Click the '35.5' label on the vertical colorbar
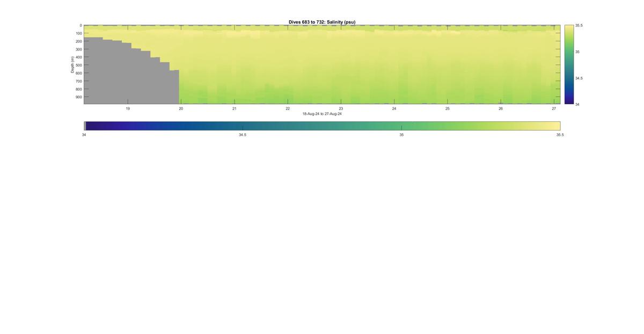The width and height of the screenshot is (644, 334). tap(579, 25)
